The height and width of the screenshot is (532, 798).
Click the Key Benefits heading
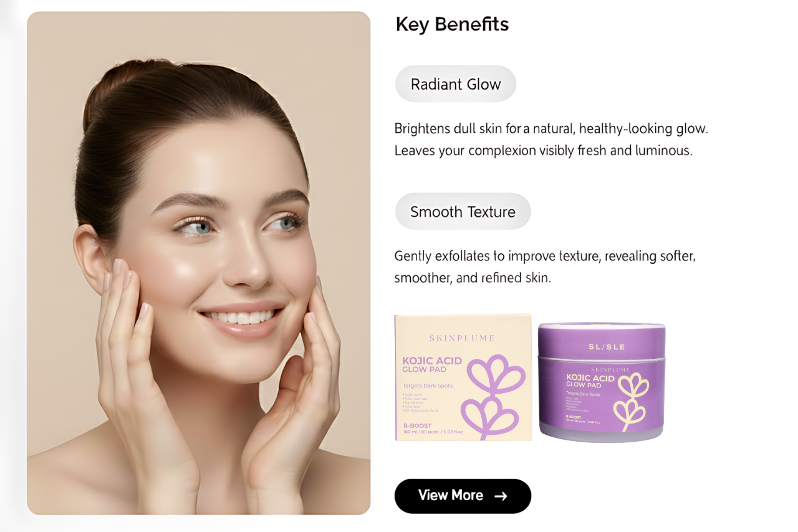tap(452, 24)
